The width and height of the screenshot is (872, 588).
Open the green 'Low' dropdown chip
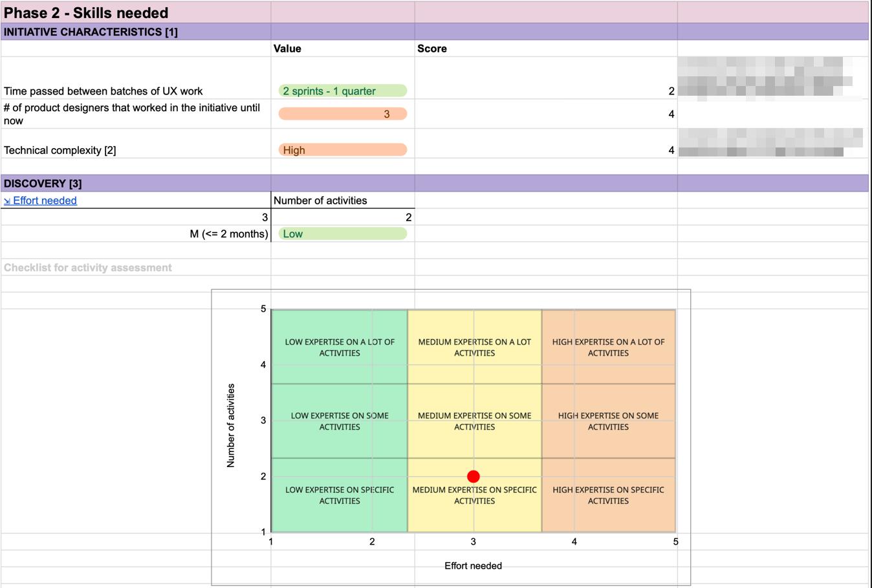click(x=342, y=234)
